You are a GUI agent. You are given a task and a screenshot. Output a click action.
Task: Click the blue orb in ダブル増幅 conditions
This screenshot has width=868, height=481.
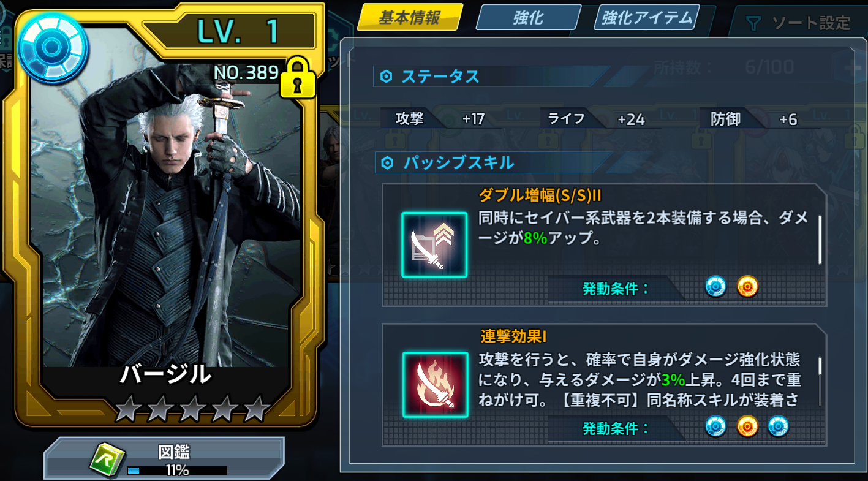pyautogui.click(x=715, y=286)
